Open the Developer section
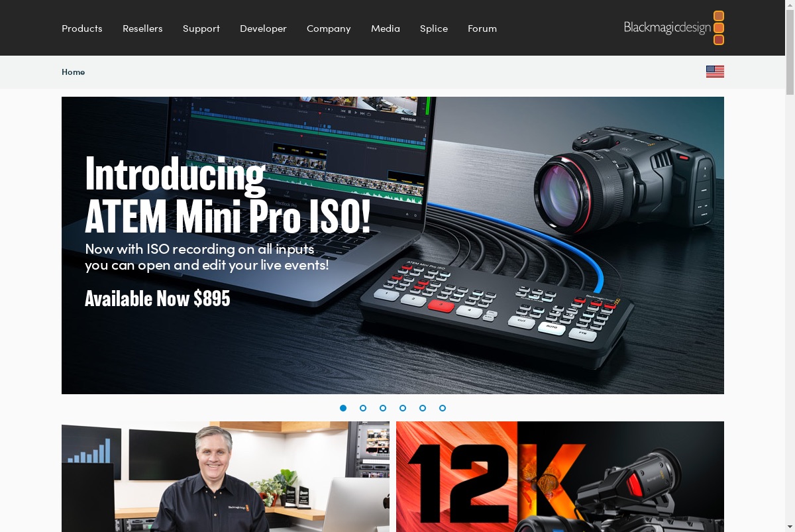Screen dimensions: 795x532 (263, 28)
